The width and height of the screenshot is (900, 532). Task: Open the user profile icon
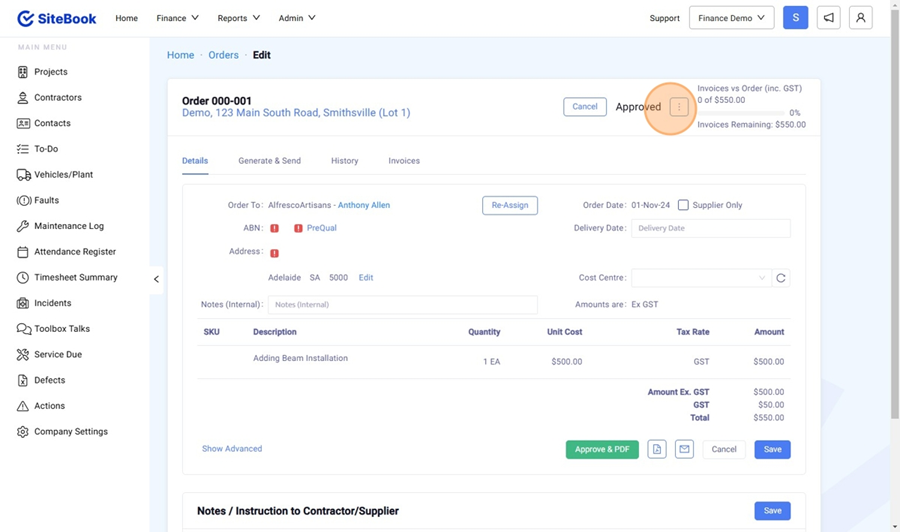coord(860,18)
